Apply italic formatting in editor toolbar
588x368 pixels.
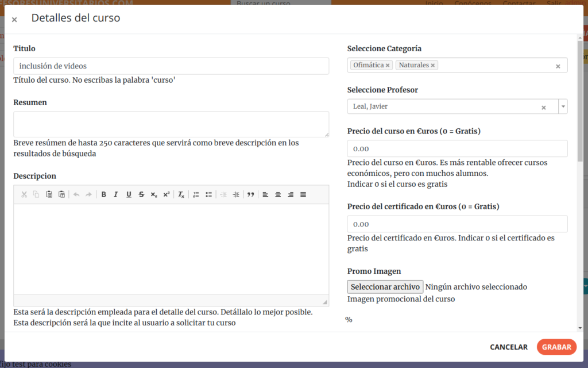(x=116, y=194)
